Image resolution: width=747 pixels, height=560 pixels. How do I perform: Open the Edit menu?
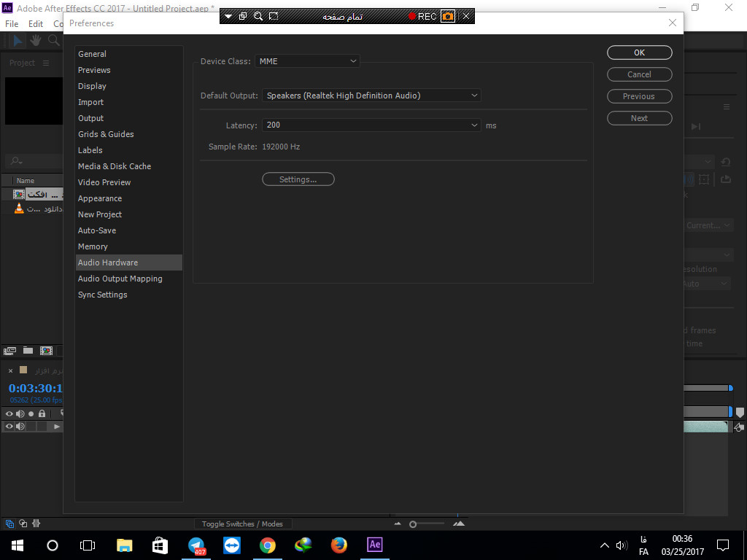coord(36,24)
